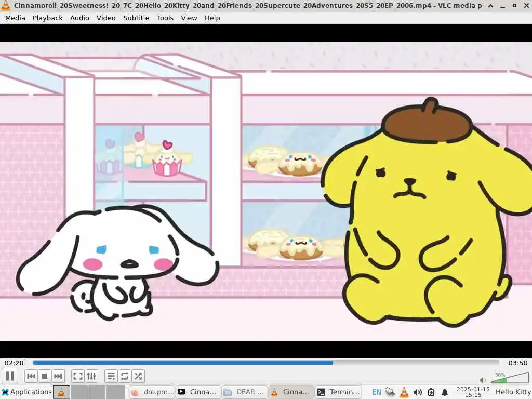Open the clock showing 2025-01-15
The image size is (532, 399).
[473, 392]
